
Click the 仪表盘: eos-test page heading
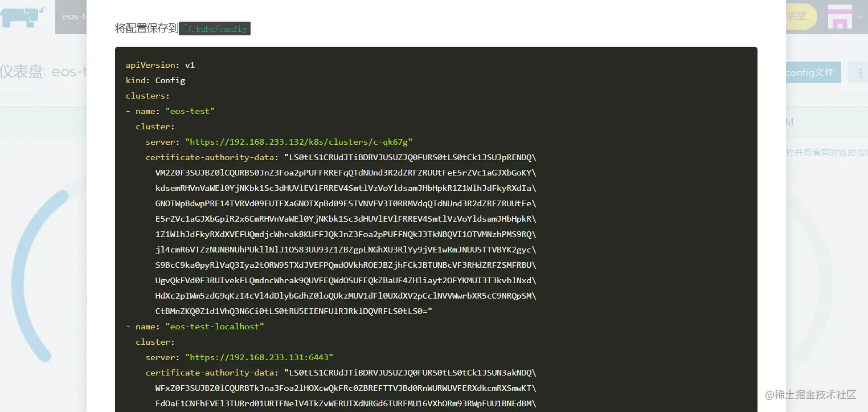(43, 72)
